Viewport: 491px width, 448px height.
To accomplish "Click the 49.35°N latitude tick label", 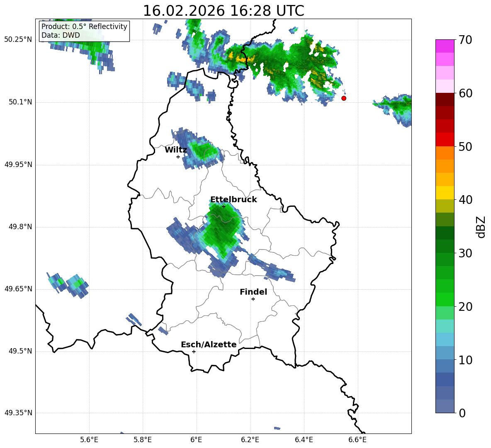I will (18, 413).
